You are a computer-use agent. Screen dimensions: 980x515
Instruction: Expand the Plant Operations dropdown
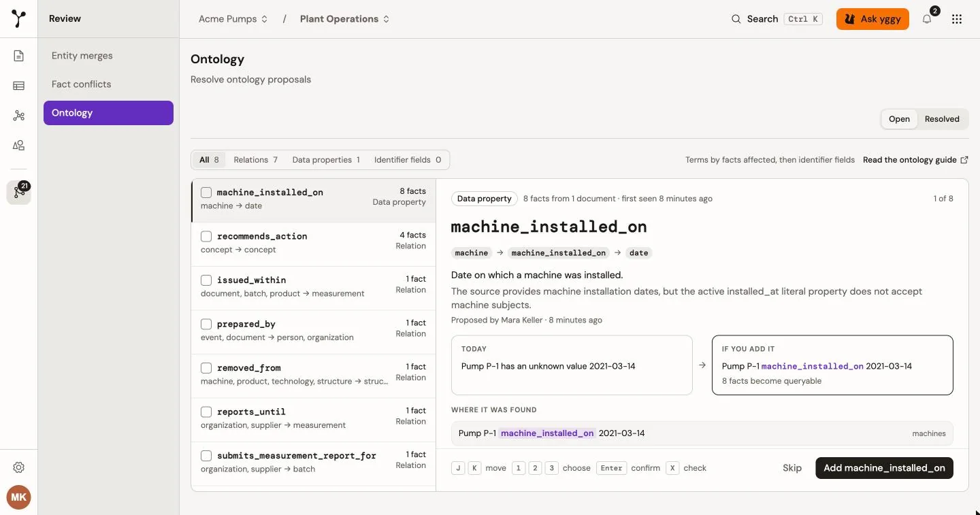point(345,19)
